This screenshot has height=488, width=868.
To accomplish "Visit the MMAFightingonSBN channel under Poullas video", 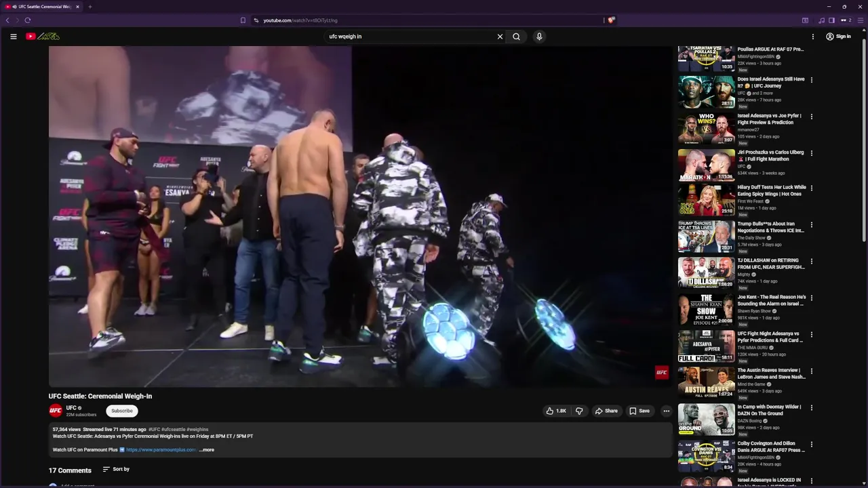I will [x=755, y=57].
